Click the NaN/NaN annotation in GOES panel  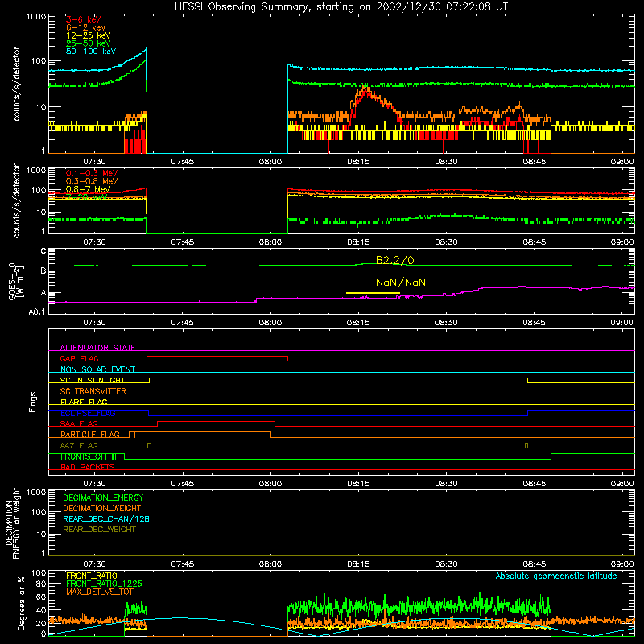click(x=400, y=283)
